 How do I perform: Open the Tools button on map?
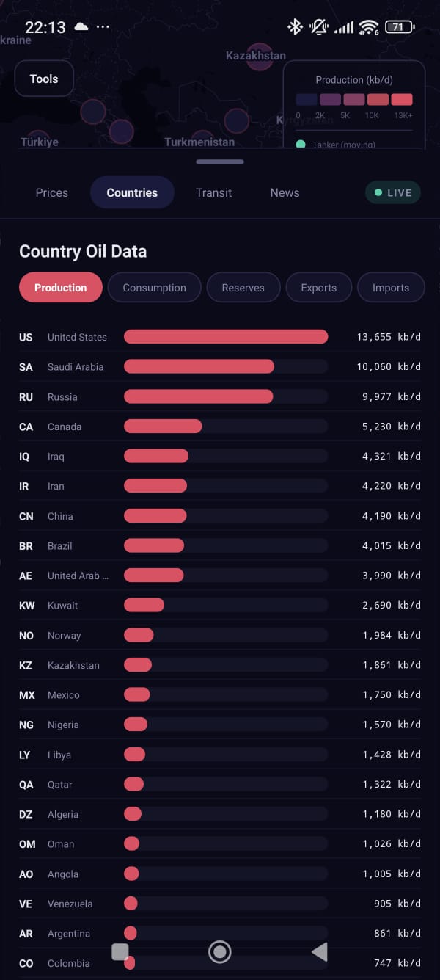click(x=44, y=79)
